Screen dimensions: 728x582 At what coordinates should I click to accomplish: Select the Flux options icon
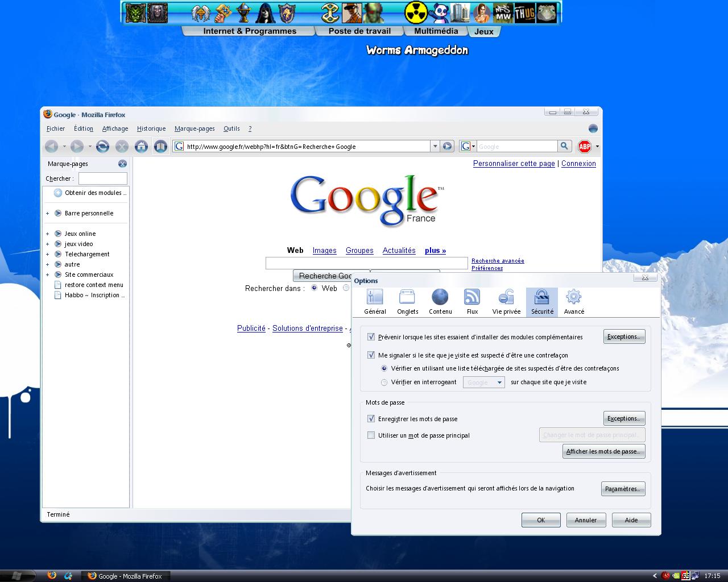point(472,301)
